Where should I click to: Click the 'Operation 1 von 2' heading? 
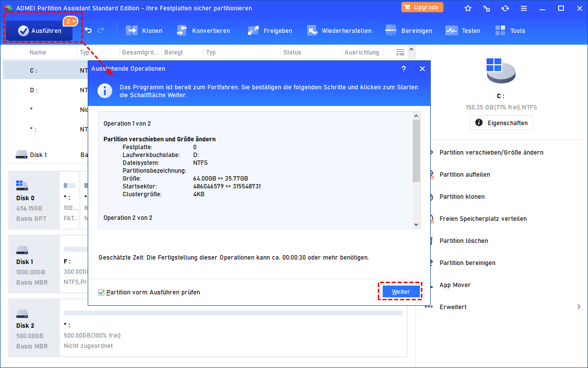point(127,123)
